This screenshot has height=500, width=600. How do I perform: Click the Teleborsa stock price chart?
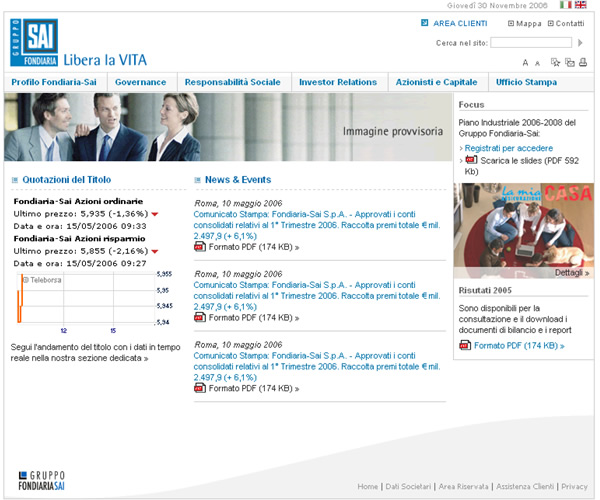tap(94, 302)
